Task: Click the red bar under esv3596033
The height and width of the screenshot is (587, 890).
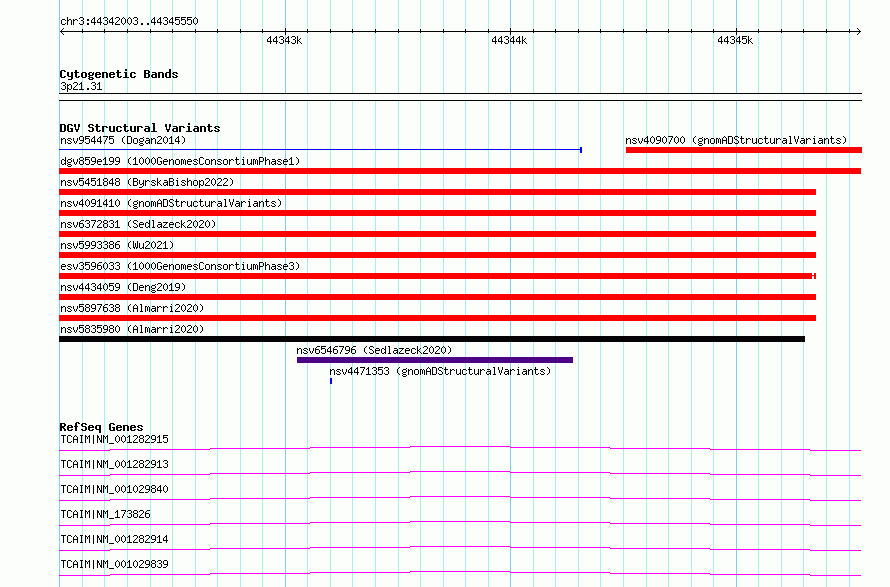Action: (438, 276)
